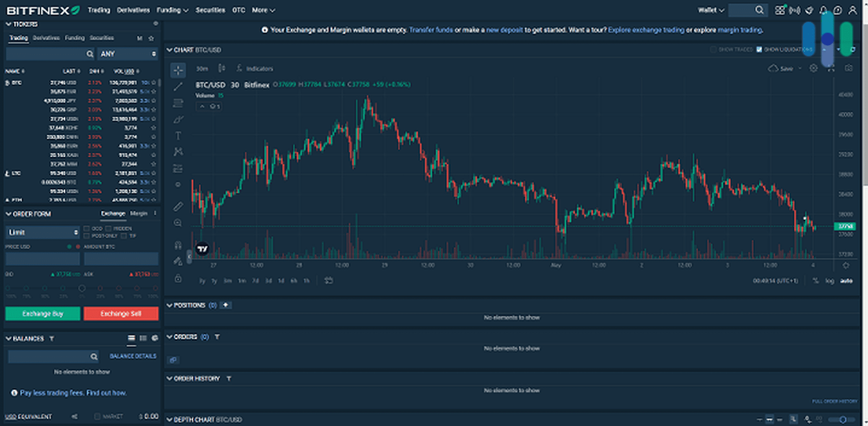
Task: Filter balances with funnel icon
Action: tap(52, 339)
